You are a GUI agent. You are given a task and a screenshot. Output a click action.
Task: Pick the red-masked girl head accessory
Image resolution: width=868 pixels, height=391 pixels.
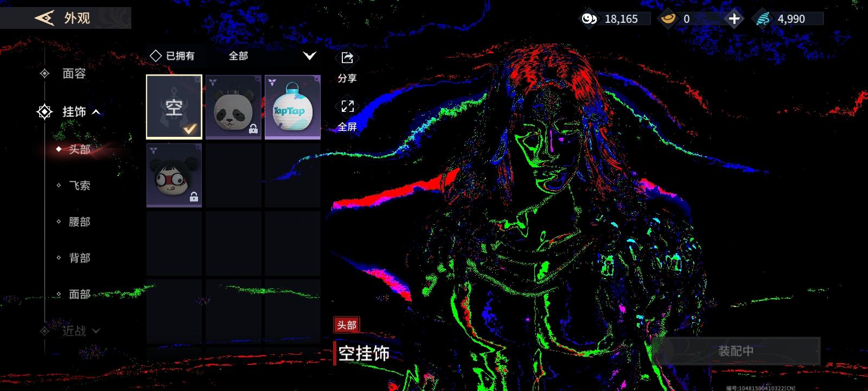(x=174, y=175)
